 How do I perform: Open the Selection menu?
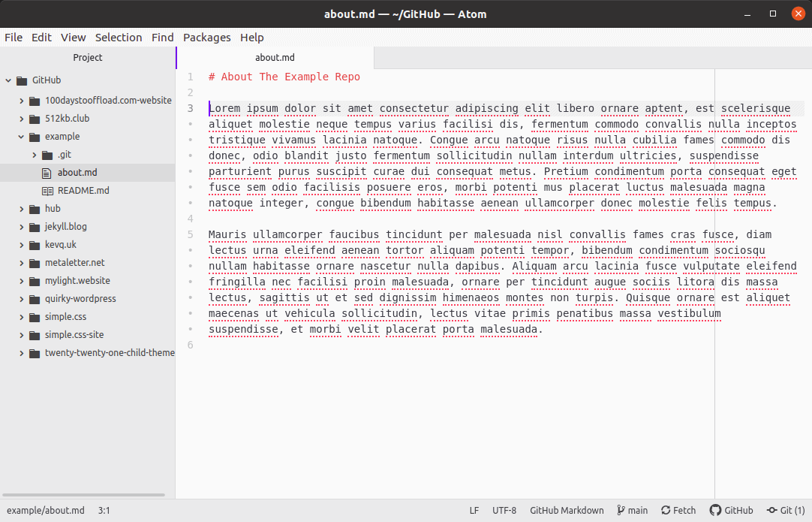119,37
